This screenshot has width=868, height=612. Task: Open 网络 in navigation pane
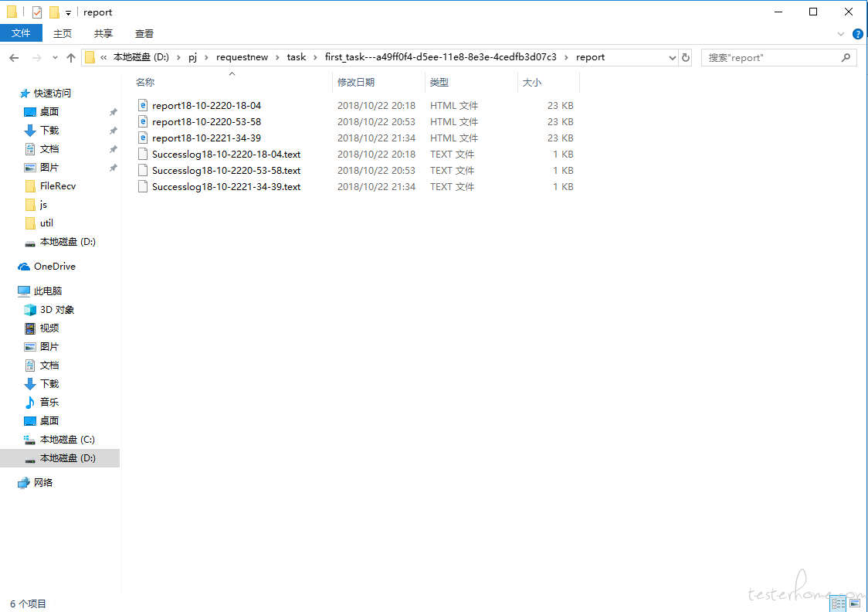tap(42, 482)
